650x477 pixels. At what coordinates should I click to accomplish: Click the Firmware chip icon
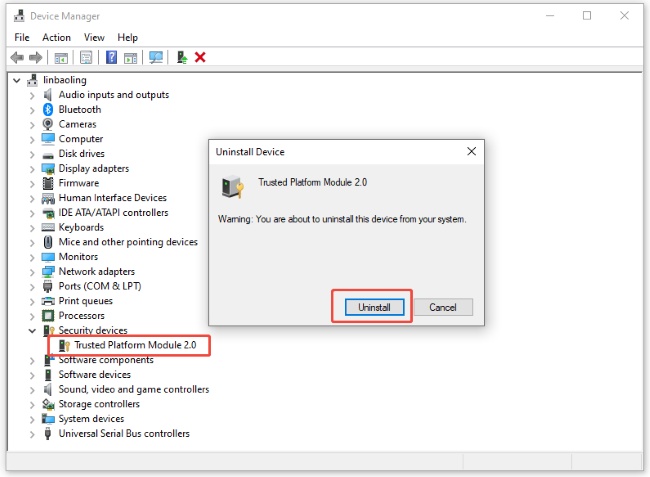pos(48,183)
